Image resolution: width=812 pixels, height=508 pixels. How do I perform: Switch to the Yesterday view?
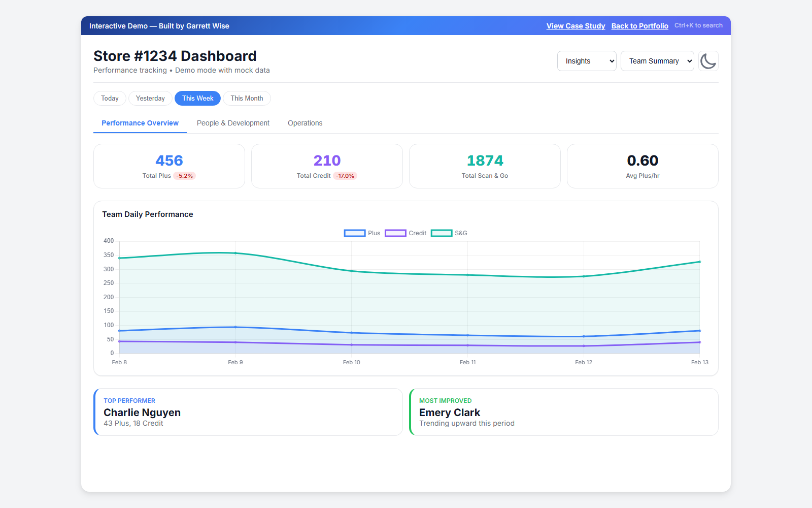click(x=150, y=98)
